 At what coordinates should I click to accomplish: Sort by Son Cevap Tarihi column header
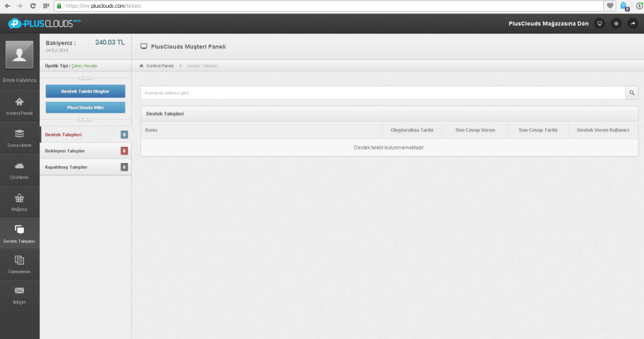point(538,130)
